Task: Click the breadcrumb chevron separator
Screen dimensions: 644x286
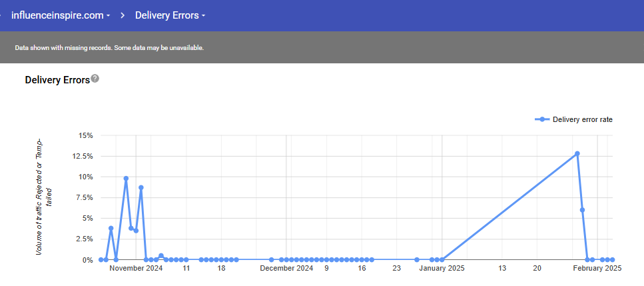Action: point(123,15)
